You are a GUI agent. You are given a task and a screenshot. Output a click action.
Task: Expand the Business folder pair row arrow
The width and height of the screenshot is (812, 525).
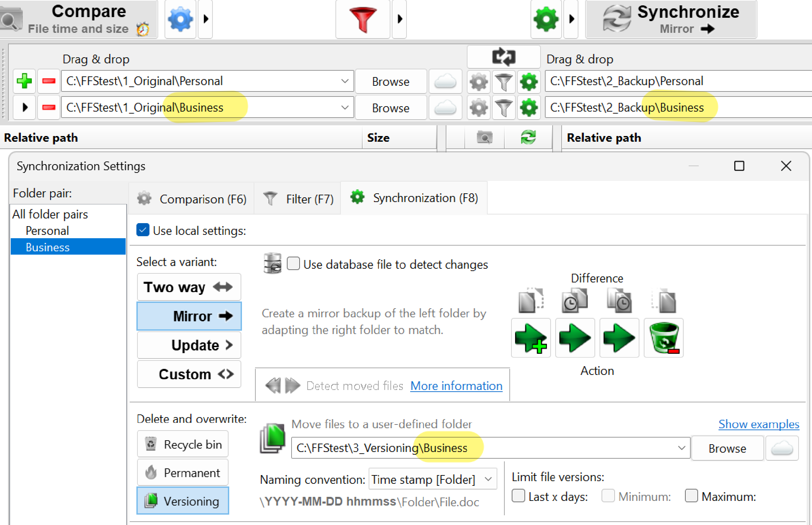(24, 108)
